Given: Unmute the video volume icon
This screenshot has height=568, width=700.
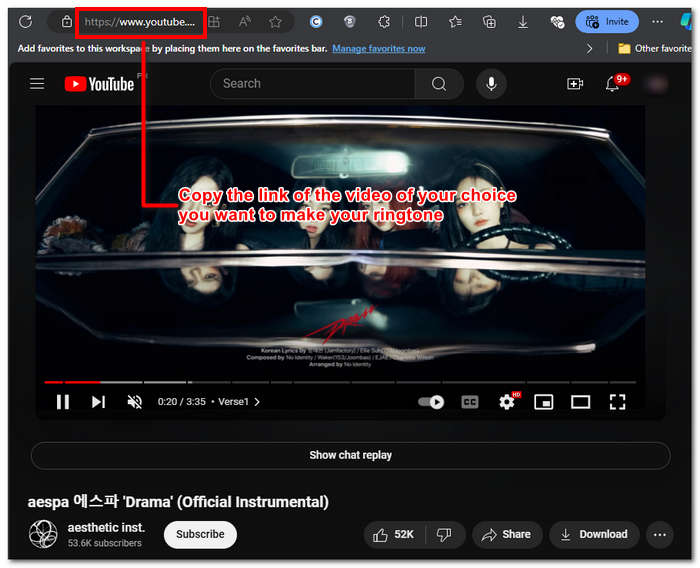Looking at the screenshot, I should point(134,402).
